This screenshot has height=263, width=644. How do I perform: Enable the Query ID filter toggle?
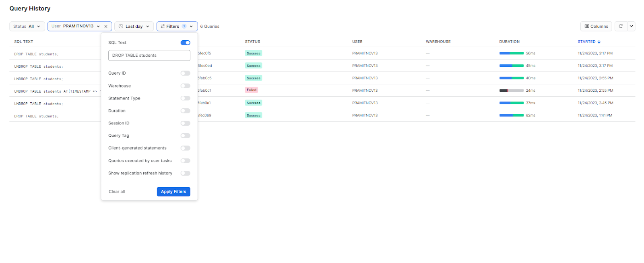(x=185, y=73)
